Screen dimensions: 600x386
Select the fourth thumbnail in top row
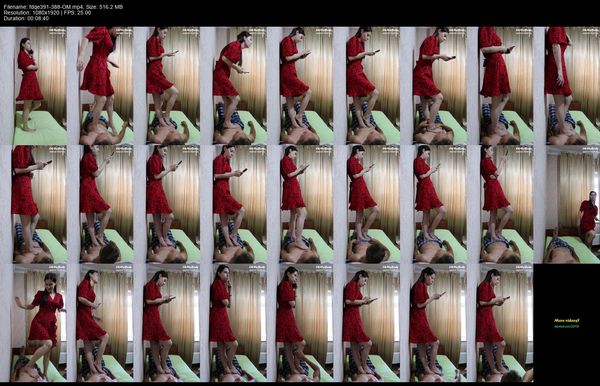coord(233,85)
